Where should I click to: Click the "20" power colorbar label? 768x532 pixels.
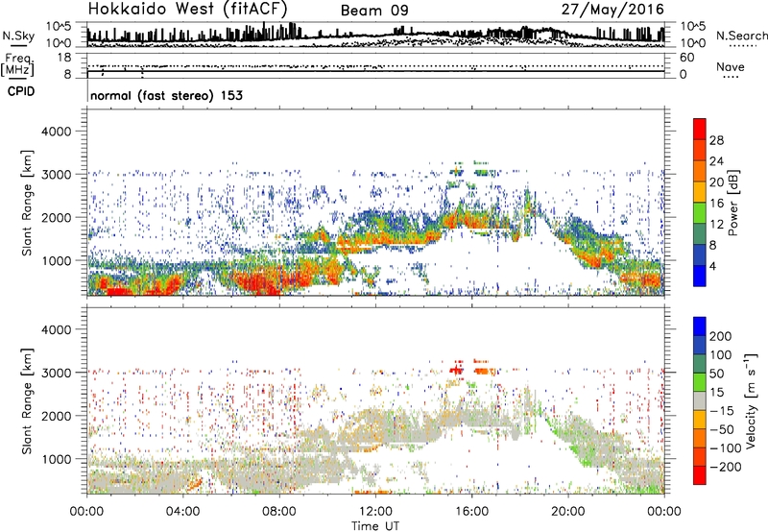(716, 182)
